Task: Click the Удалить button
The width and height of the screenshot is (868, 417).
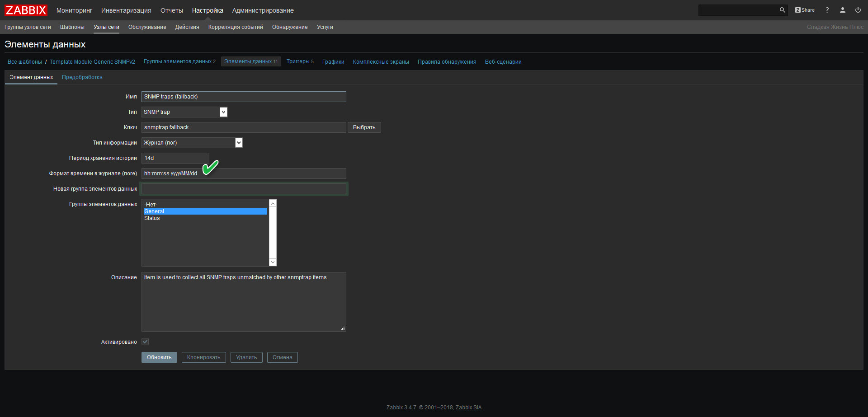Action: click(246, 357)
